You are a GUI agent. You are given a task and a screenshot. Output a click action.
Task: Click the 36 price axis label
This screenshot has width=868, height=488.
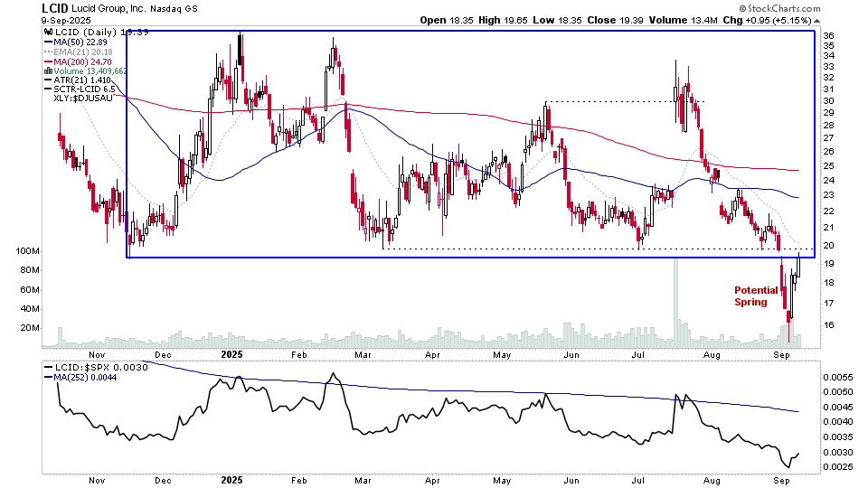pos(829,35)
